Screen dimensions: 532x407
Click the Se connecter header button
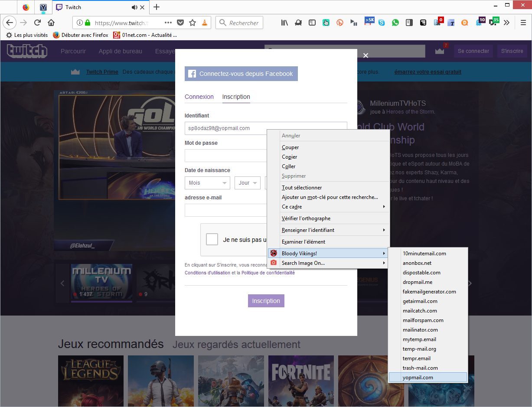tap(473, 51)
